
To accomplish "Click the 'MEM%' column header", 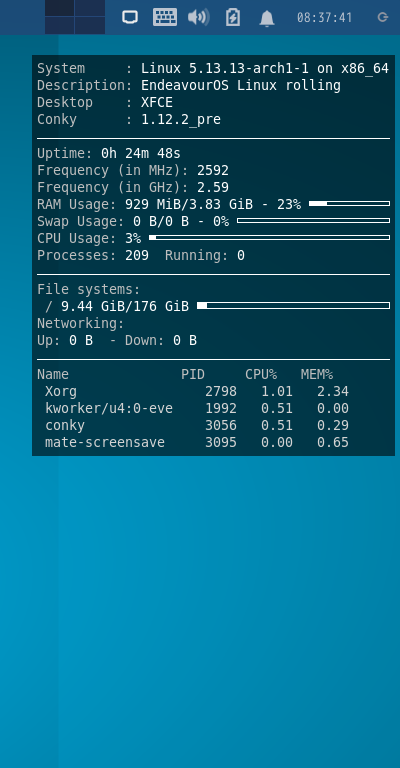I will pos(317,375).
